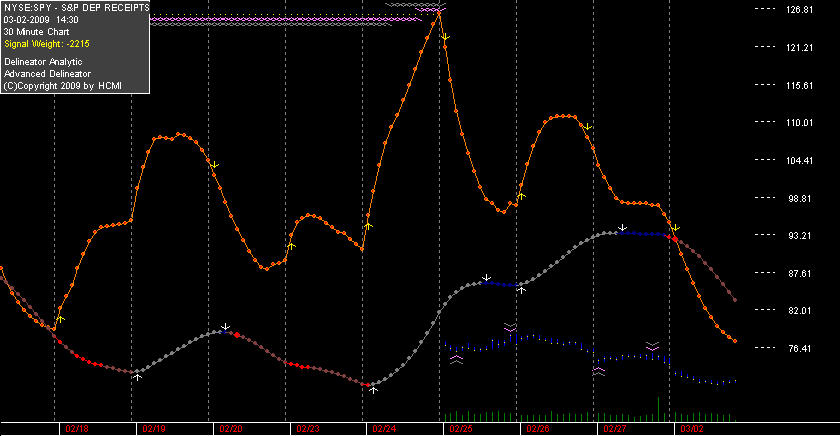Click the 02/18 date label
Viewport: 840px width, 436px height.
(x=77, y=429)
